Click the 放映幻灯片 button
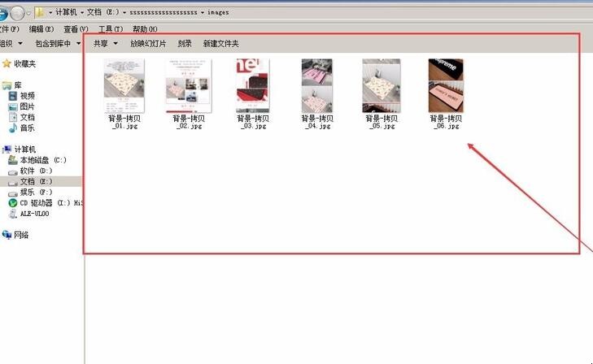593x364 pixels. point(147,43)
